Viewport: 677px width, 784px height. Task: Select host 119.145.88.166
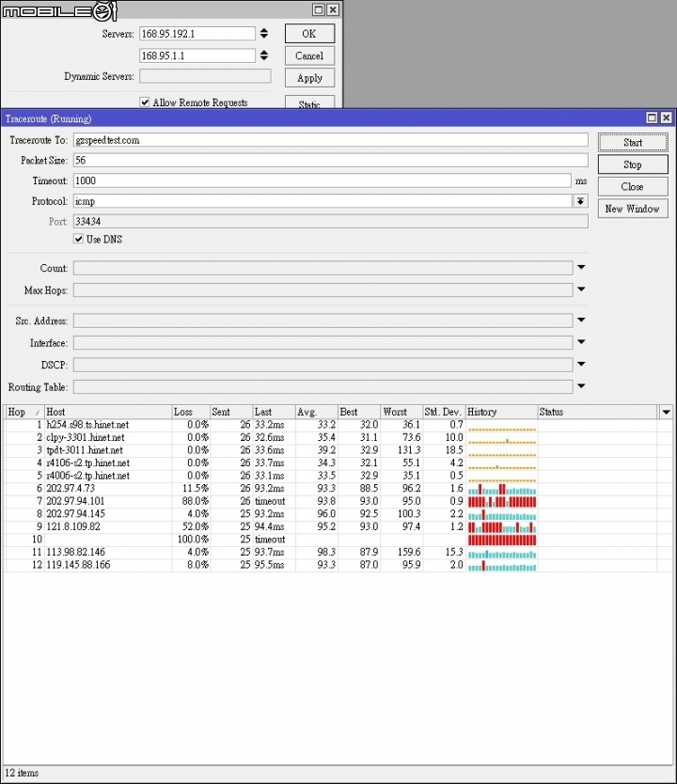click(78, 565)
